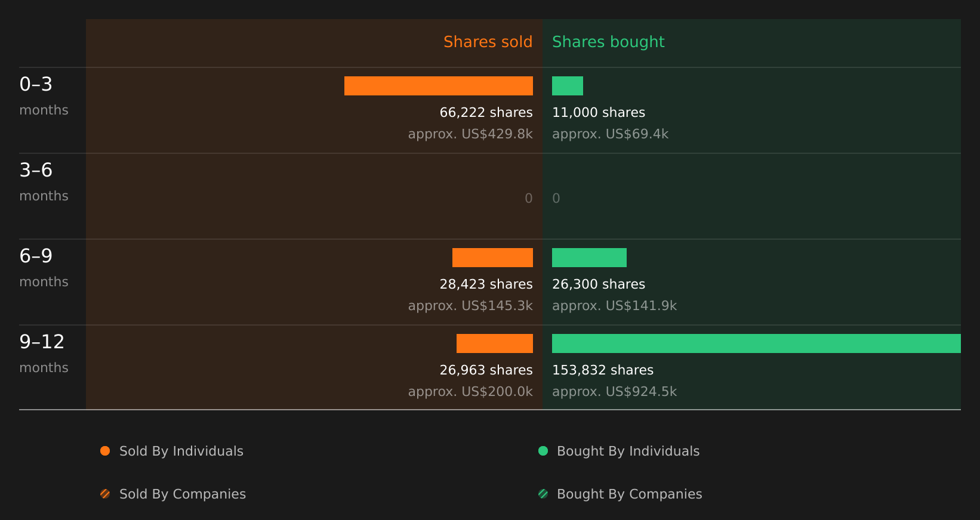Click approx. US$141.9k text

click(x=614, y=306)
